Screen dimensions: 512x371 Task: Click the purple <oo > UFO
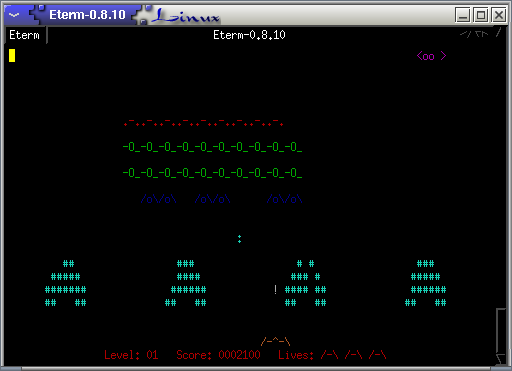pyautogui.click(x=431, y=56)
